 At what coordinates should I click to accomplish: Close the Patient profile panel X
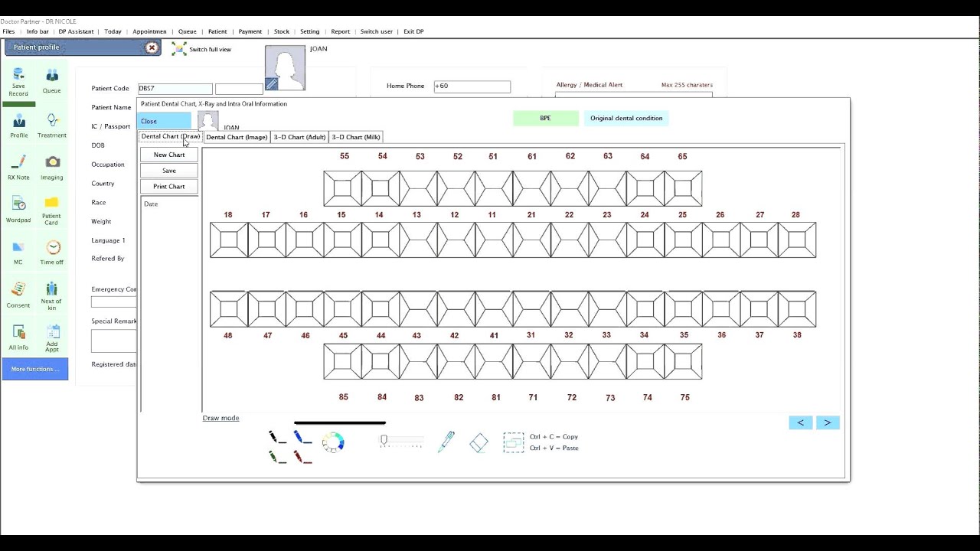point(152,47)
